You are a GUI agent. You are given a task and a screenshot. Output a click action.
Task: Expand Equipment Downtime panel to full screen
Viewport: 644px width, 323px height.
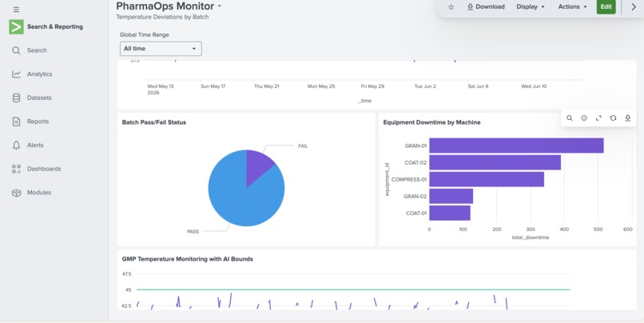tap(598, 118)
